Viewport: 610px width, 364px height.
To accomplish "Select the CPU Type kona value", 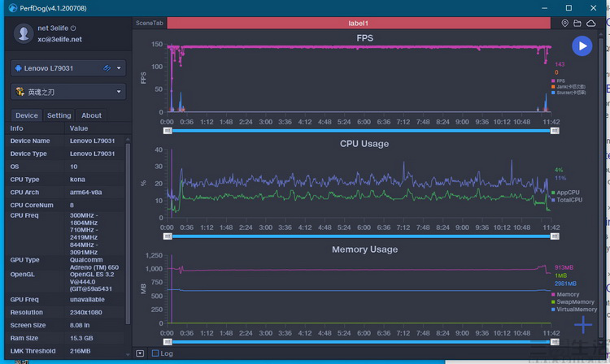I will click(77, 180).
